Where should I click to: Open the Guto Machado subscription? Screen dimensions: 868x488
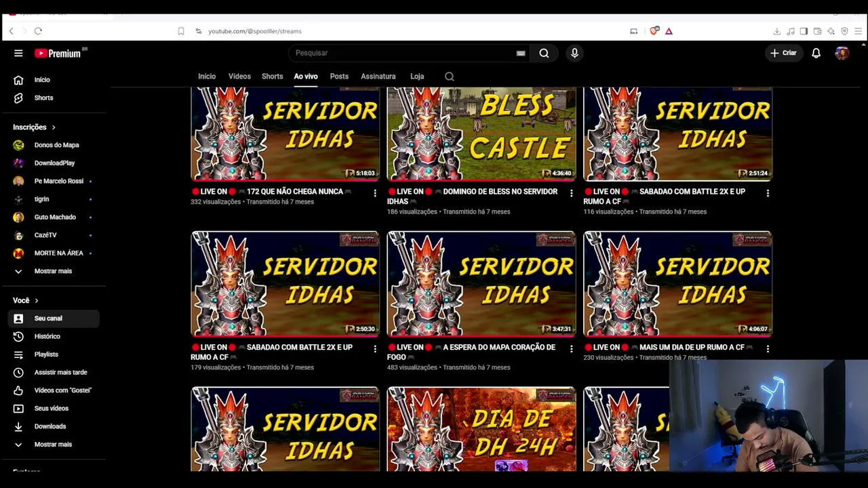pos(54,217)
